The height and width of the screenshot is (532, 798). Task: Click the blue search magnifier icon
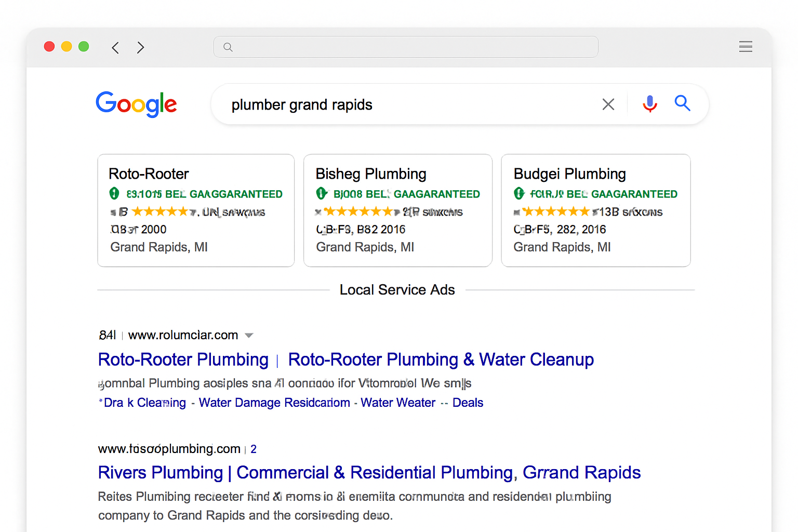pos(682,103)
